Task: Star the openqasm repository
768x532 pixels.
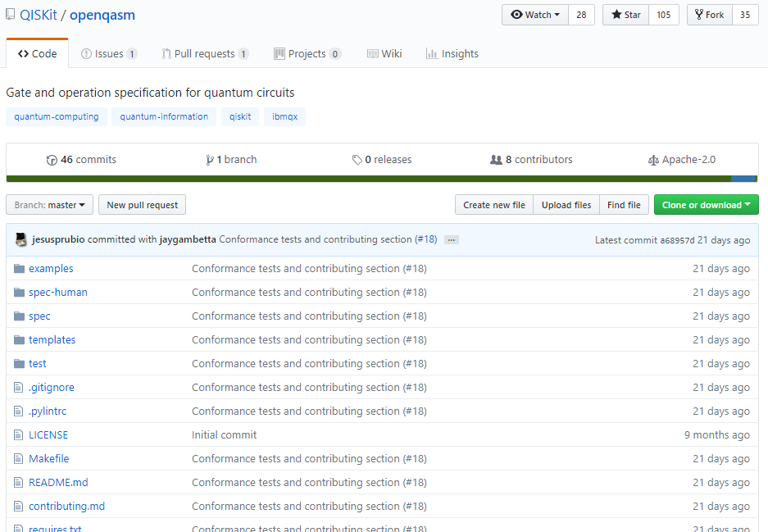Action: [626, 15]
